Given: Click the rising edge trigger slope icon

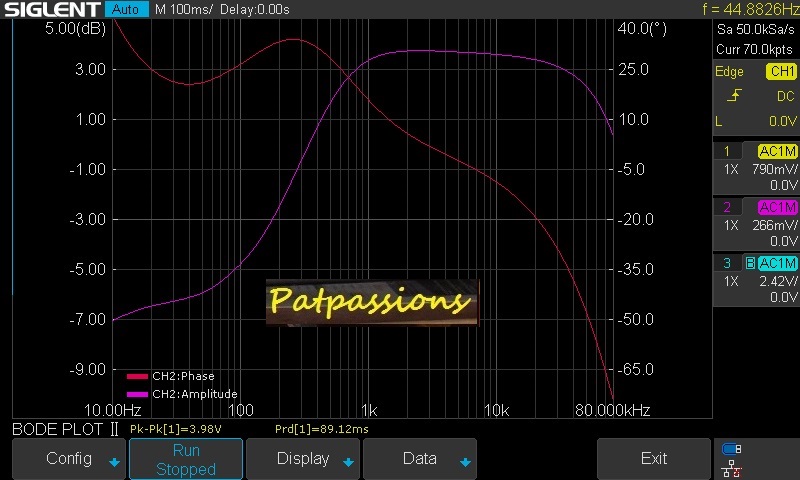Looking at the screenshot, I should click(735, 96).
